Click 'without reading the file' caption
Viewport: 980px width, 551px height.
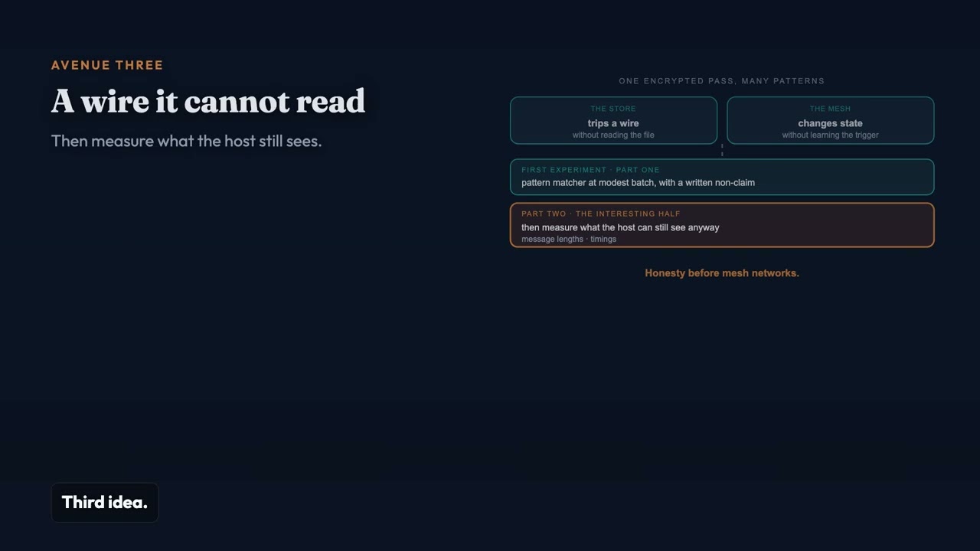pyautogui.click(x=613, y=135)
